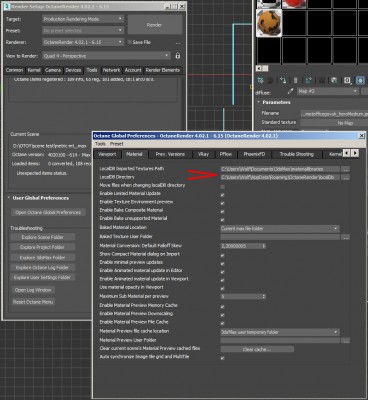The width and height of the screenshot is (368, 400).
Task: Toggle the View to Render lock icon
Action: click(178, 56)
